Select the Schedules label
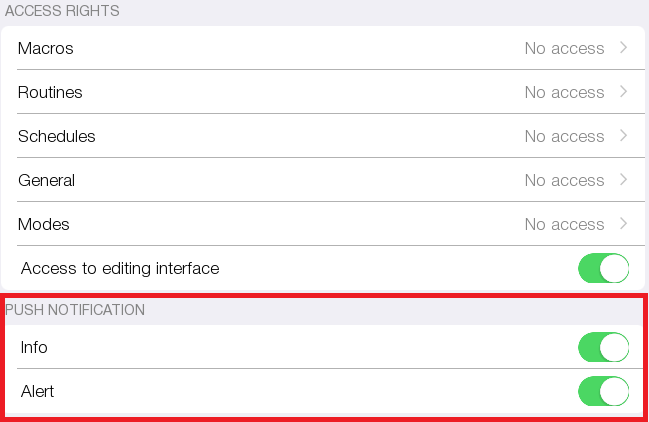The image size is (649, 422). (x=57, y=136)
